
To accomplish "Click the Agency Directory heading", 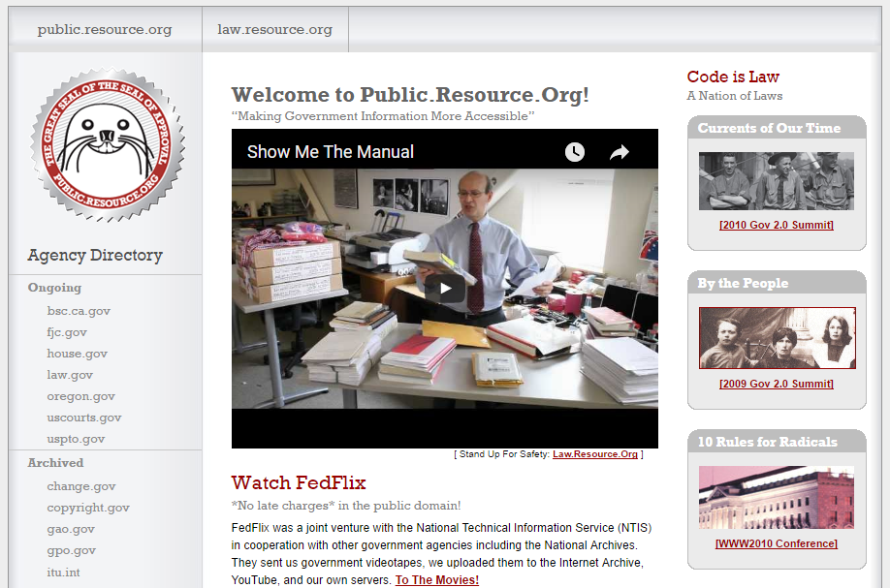I will (x=95, y=255).
